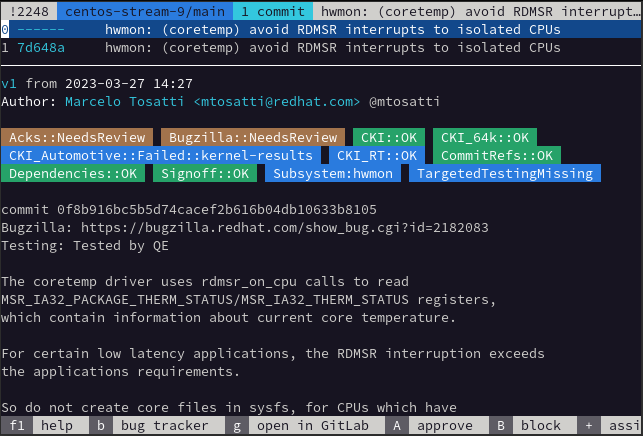Select commit 7d648a in the list

tap(41, 47)
